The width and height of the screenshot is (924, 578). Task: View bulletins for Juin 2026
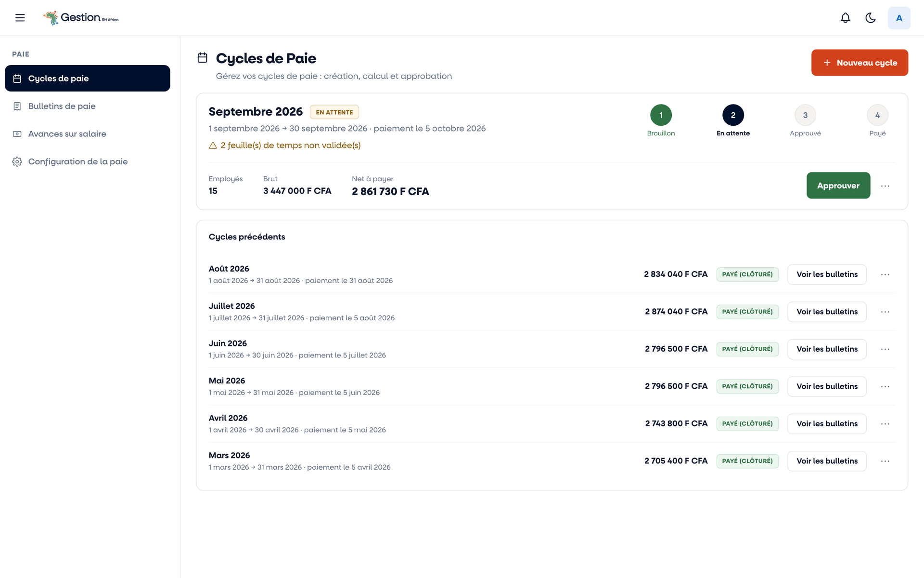pos(827,349)
